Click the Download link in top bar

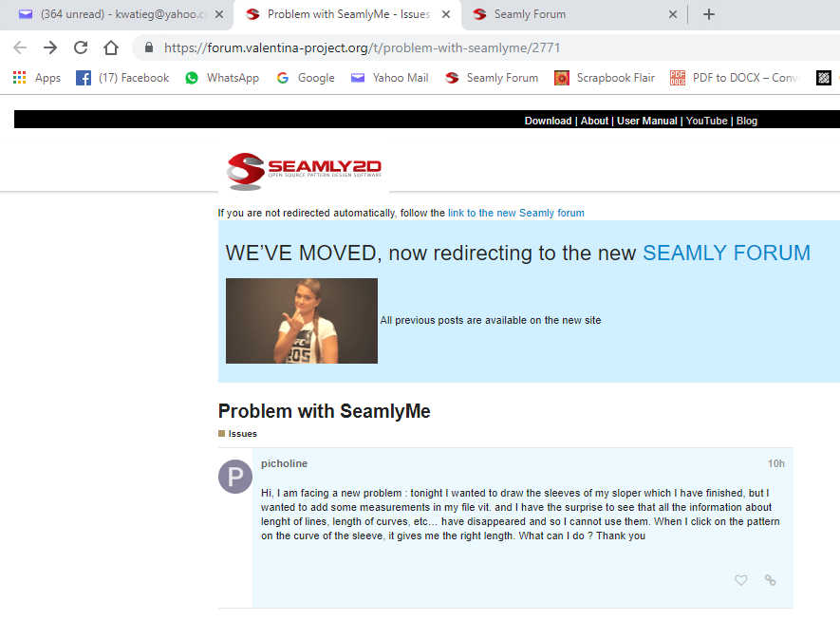(x=548, y=121)
